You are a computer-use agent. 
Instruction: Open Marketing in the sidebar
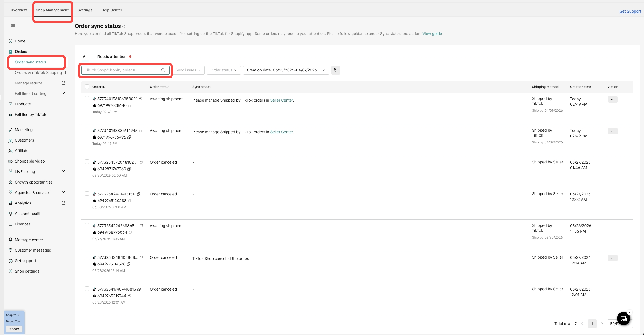pyautogui.click(x=24, y=130)
